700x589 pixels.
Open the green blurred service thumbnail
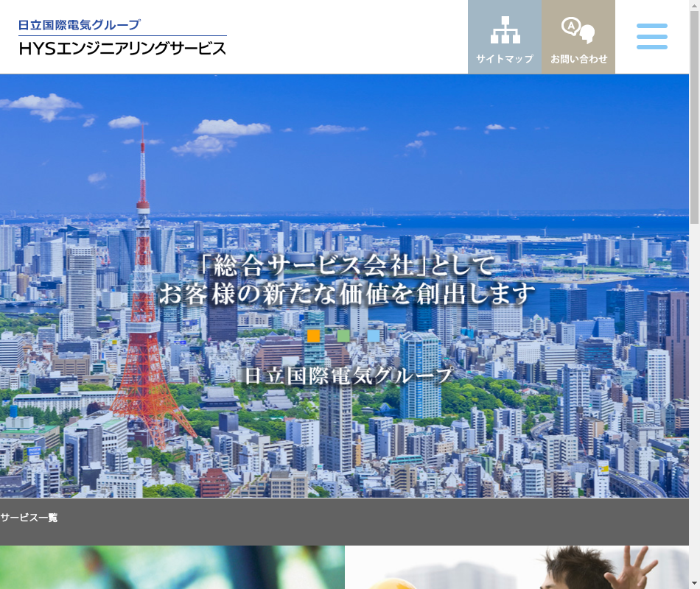172,567
